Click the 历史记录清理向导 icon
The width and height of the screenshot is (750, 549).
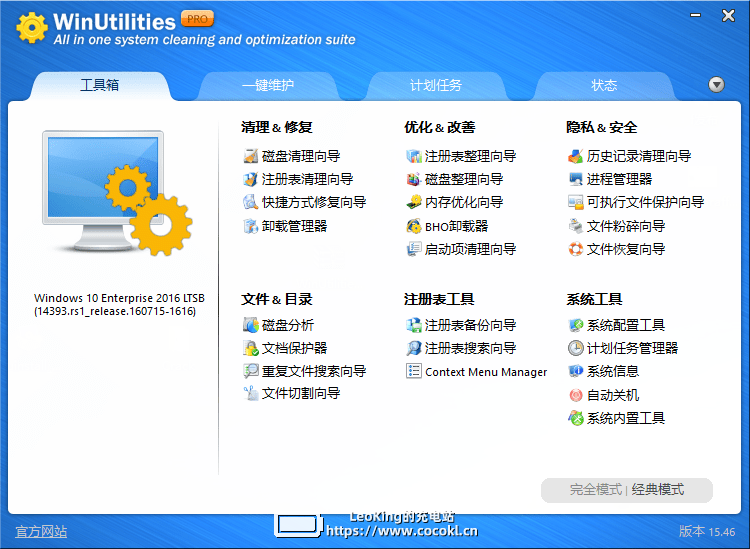(576, 156)
